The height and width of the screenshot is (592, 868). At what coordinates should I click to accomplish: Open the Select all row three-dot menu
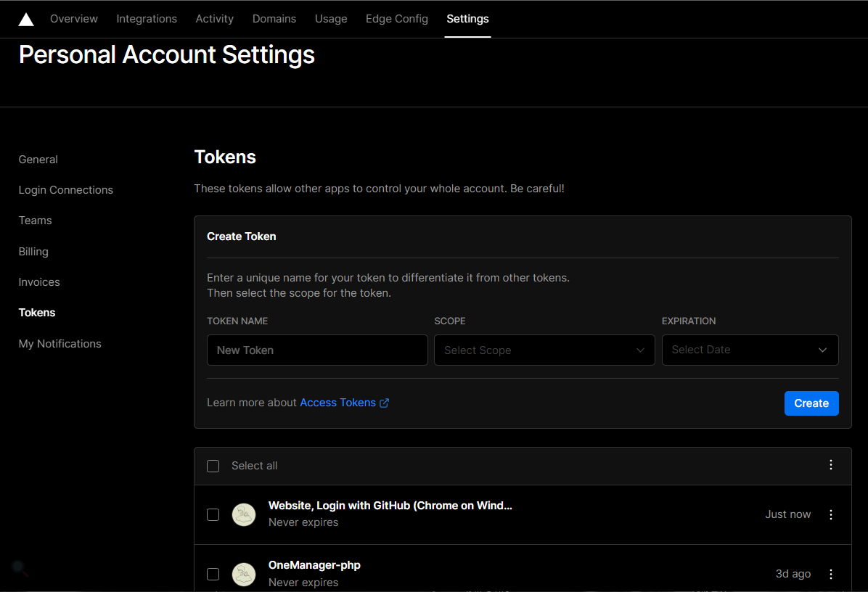pyautogui.click(x=831, y=465)
